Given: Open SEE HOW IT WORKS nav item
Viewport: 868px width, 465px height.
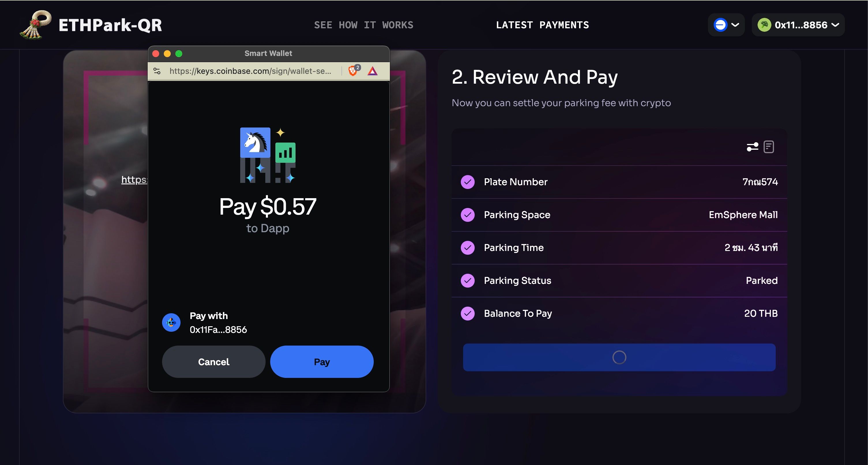Looking at the screenshot, I should pyautogui.click(x=364, y=25).
